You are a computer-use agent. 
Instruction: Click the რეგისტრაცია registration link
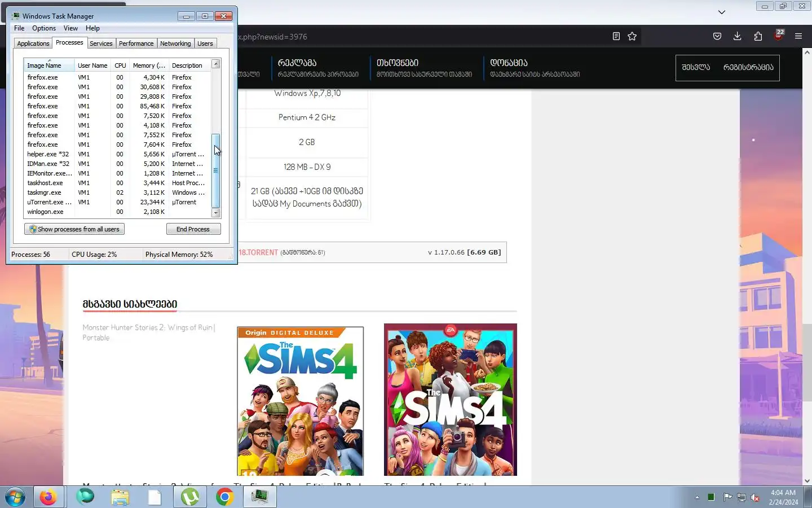(748, 67)
